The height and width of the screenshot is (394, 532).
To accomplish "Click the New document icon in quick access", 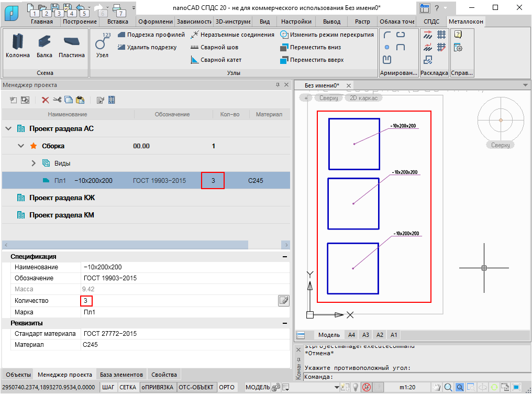I will coord(31,8).
